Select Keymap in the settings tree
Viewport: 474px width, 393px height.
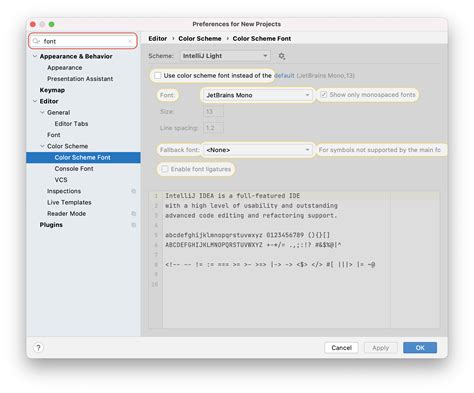point(52,90)
